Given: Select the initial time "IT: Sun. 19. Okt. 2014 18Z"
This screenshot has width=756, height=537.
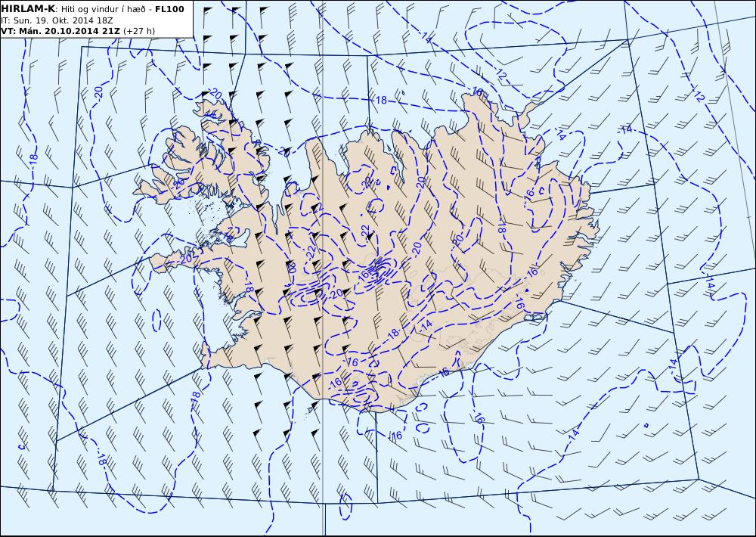Looking at the screenshot, I should pos(57,20).
